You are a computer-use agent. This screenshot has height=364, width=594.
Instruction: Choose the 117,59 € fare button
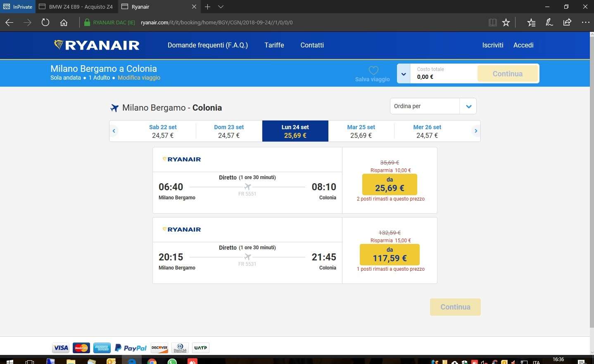click(x=390, y=255)
